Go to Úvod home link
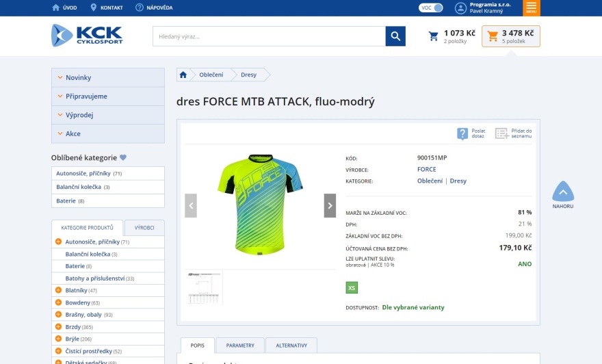 pos(64,8)
